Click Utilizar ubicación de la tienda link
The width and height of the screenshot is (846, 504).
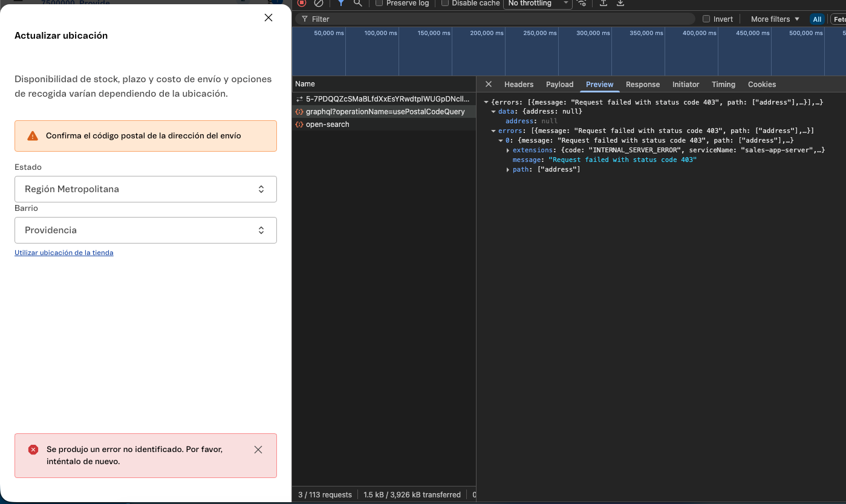point(64,253)
